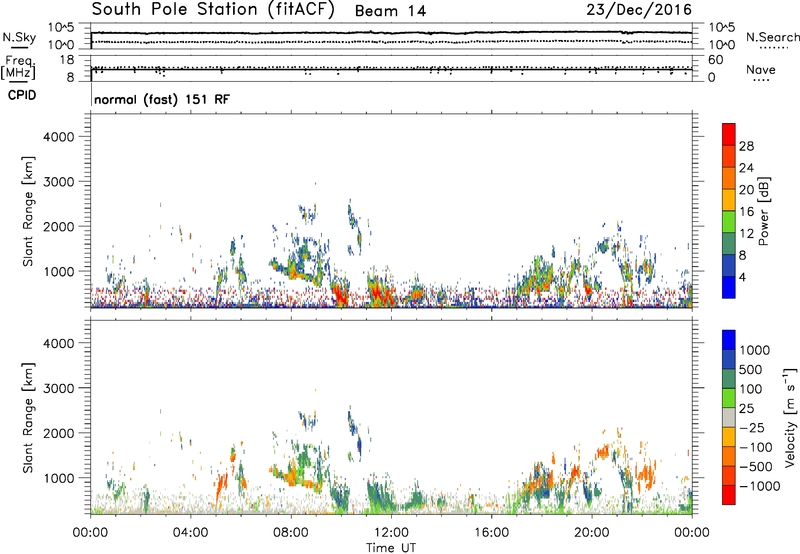
Task: Click the 'South Pole Station (fitACF)' title
Action: click(213, 10)
